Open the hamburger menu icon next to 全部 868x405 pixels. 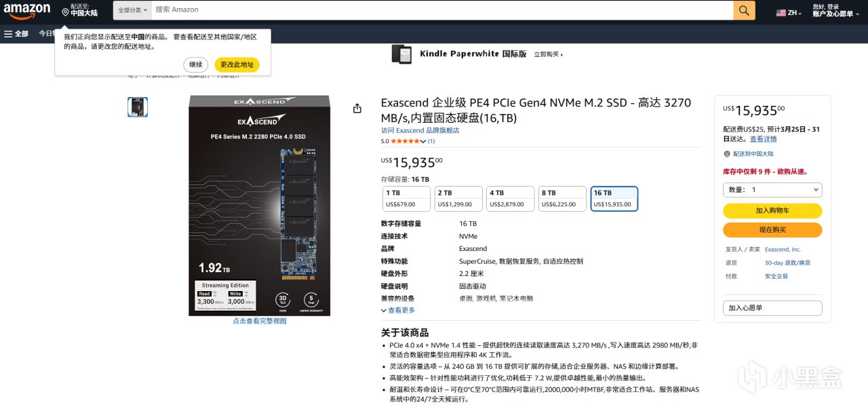[8, 33]
